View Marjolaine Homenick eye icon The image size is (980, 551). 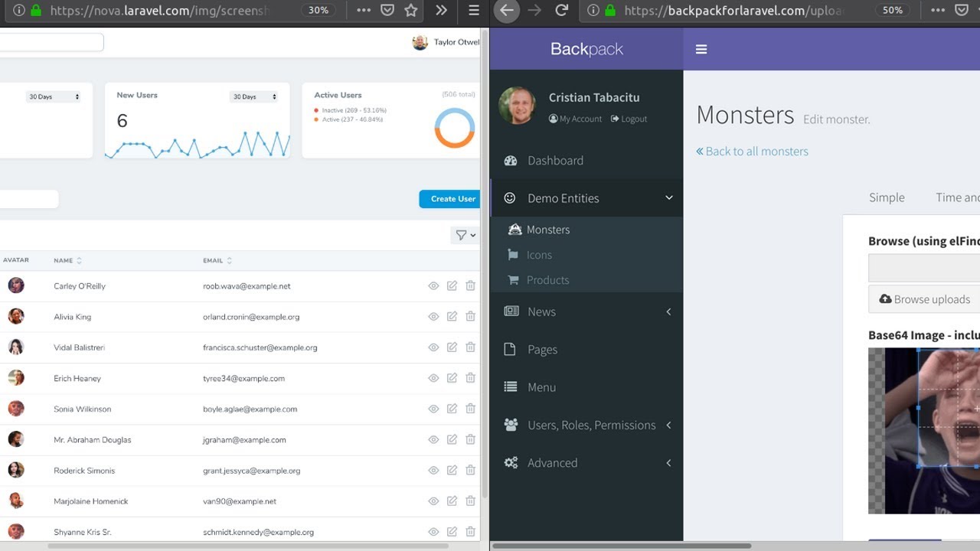433,501
